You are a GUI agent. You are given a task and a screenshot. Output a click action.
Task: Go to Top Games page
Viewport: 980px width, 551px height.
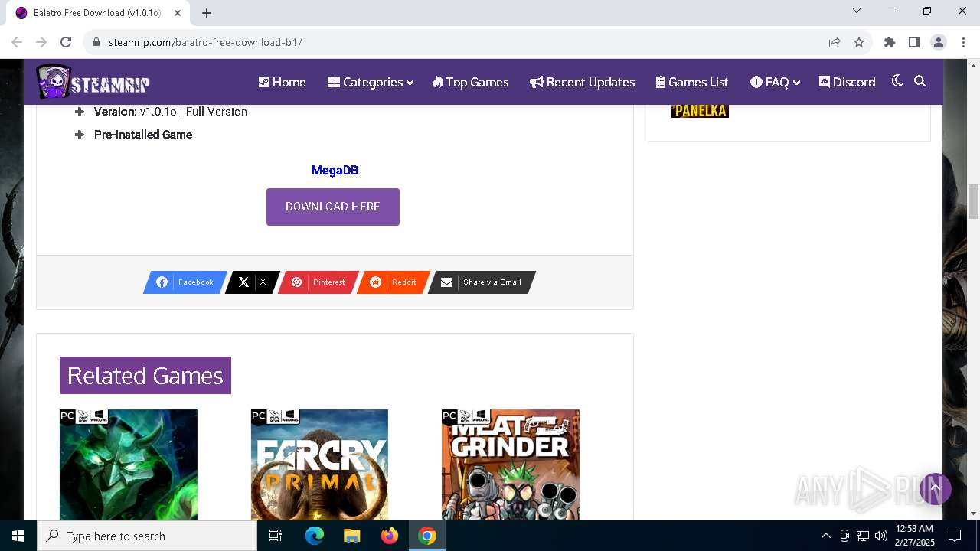coord(470,82)
